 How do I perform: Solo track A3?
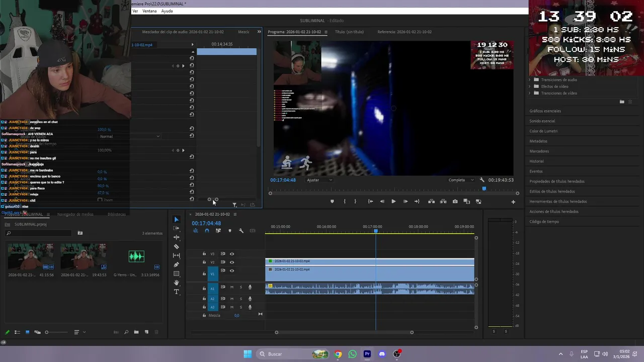pos(241,307)
